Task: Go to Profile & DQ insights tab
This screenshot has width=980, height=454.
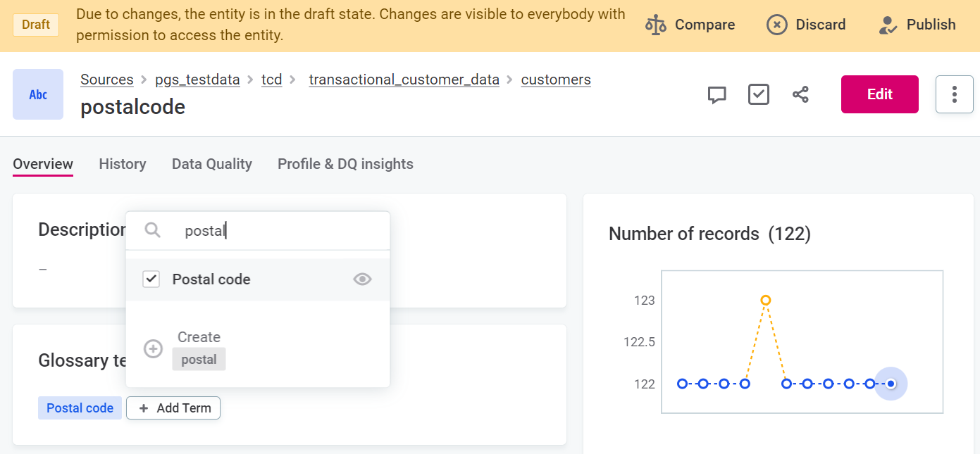Action: pos(345,164)
